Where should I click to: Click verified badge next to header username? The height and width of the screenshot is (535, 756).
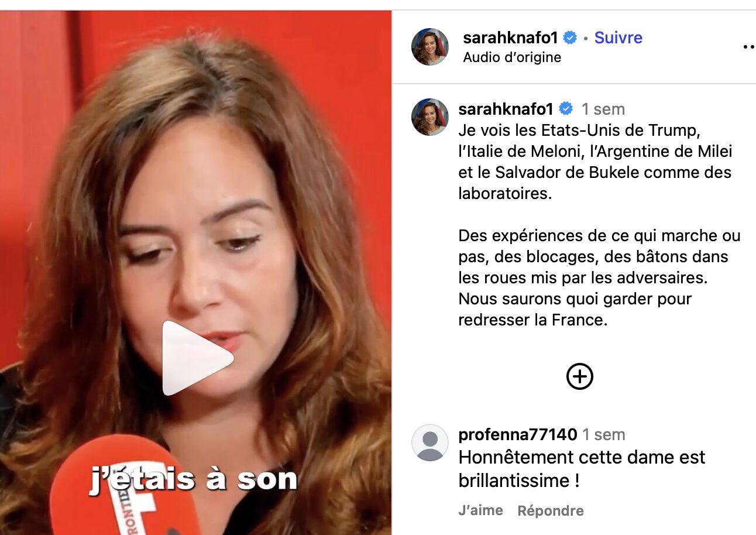570,38
